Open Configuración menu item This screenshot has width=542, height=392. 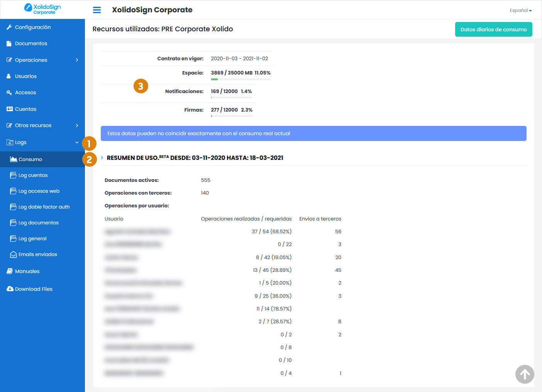(42, 27)
